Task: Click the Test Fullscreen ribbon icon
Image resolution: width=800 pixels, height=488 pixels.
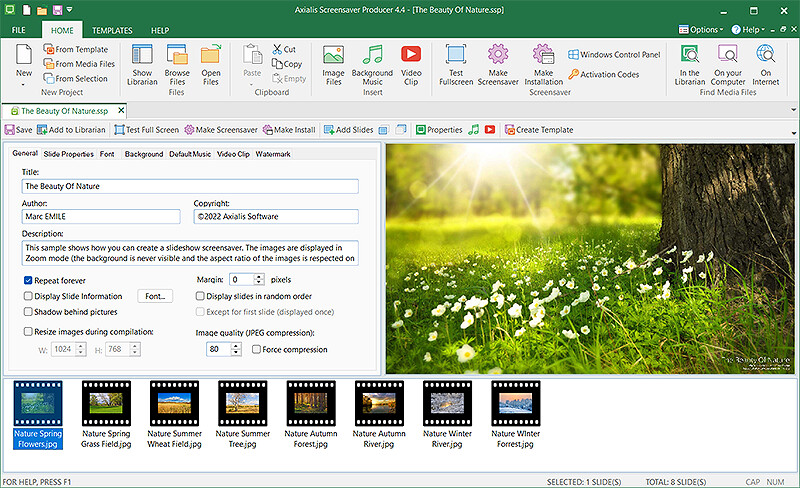Action: coord(456,64)
